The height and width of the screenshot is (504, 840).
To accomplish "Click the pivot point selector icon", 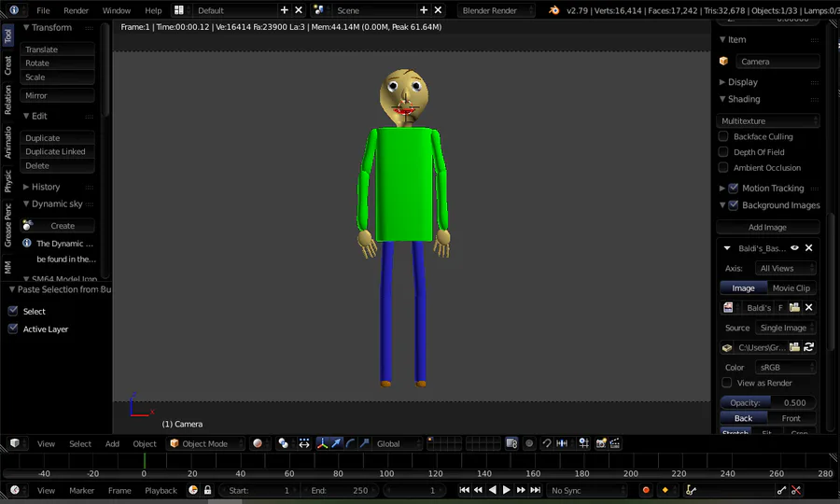I will coord(284,443).
